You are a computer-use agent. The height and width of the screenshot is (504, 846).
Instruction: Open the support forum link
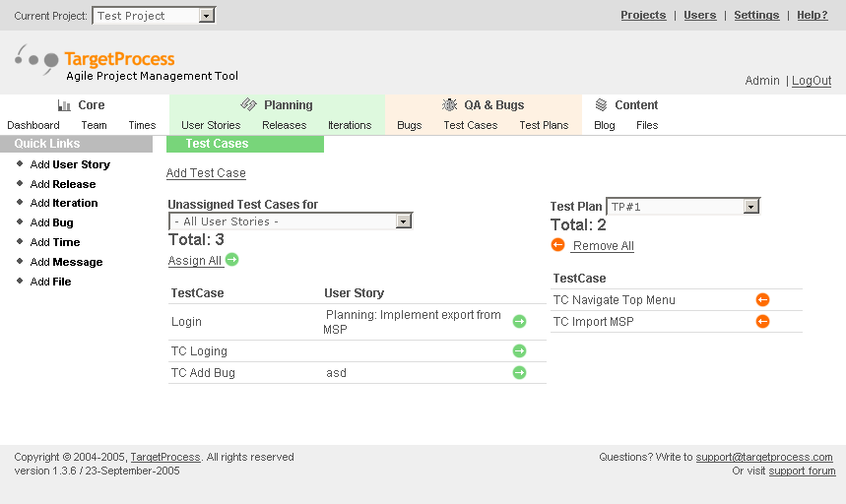click(x=802, y=472)
